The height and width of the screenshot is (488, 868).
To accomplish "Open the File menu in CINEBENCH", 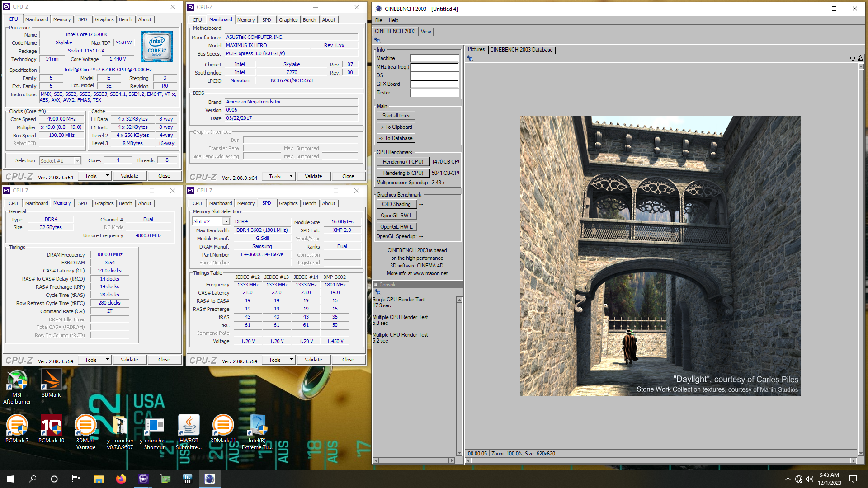I will 379,20.
